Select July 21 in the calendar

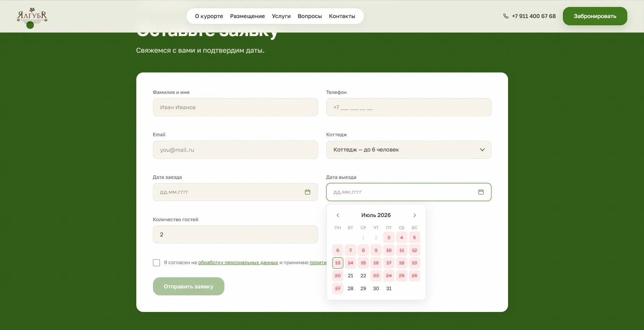(351, 276)
